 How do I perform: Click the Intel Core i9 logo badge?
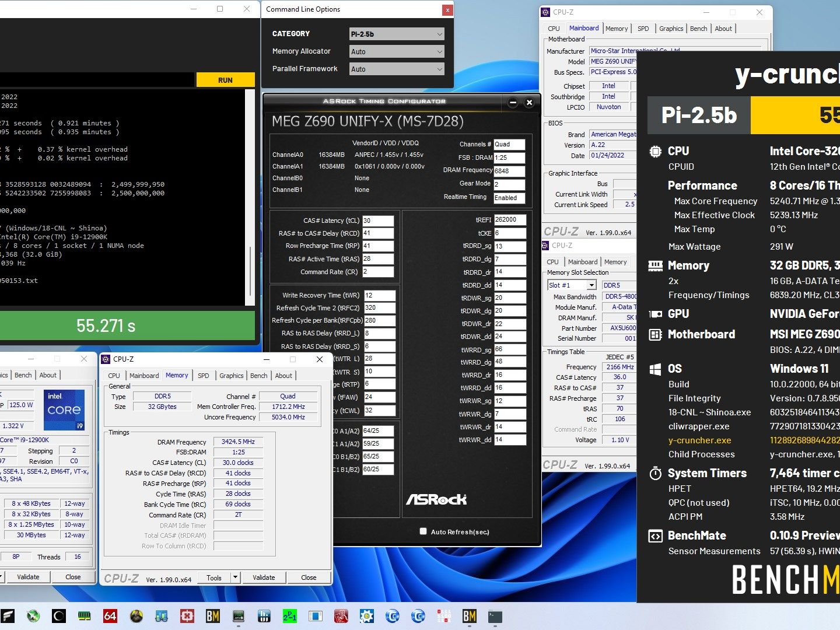64,410
